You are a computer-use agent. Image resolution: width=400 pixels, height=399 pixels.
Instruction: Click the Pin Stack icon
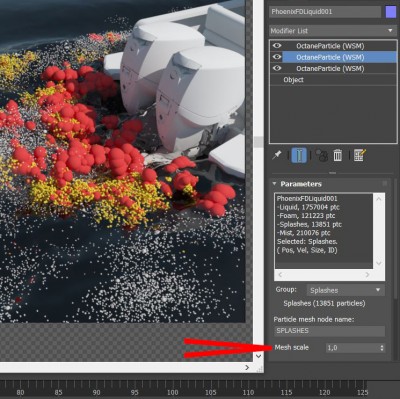(x=277, y=155)
